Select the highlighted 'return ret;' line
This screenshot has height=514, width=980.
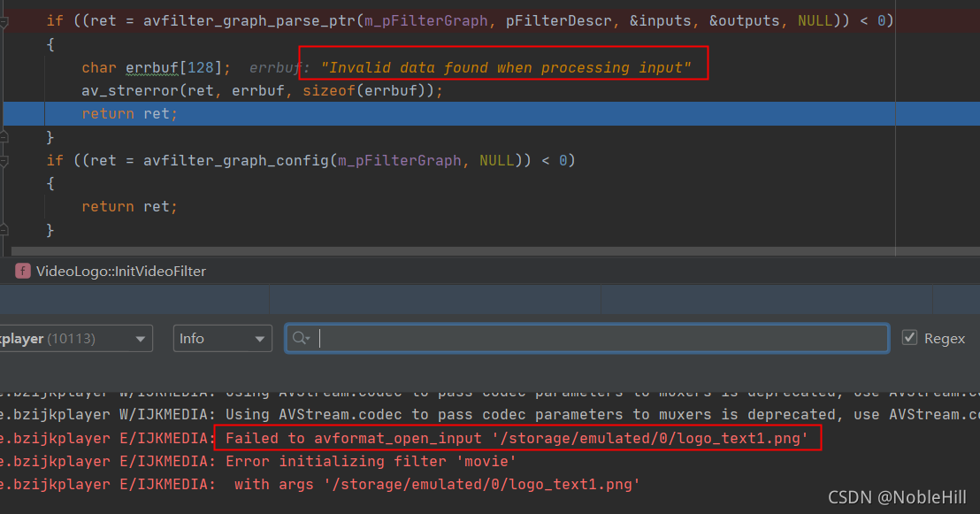point(127,113)
